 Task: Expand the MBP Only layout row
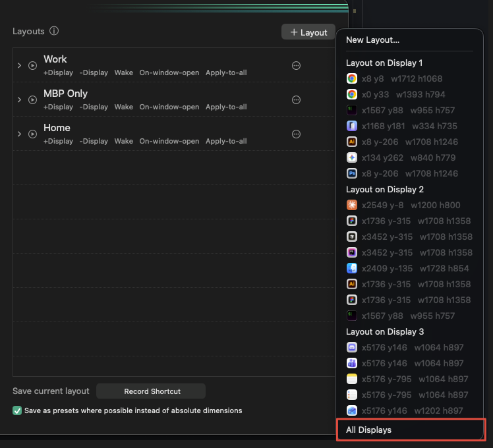pyautogui.click(x=20, y=99)
